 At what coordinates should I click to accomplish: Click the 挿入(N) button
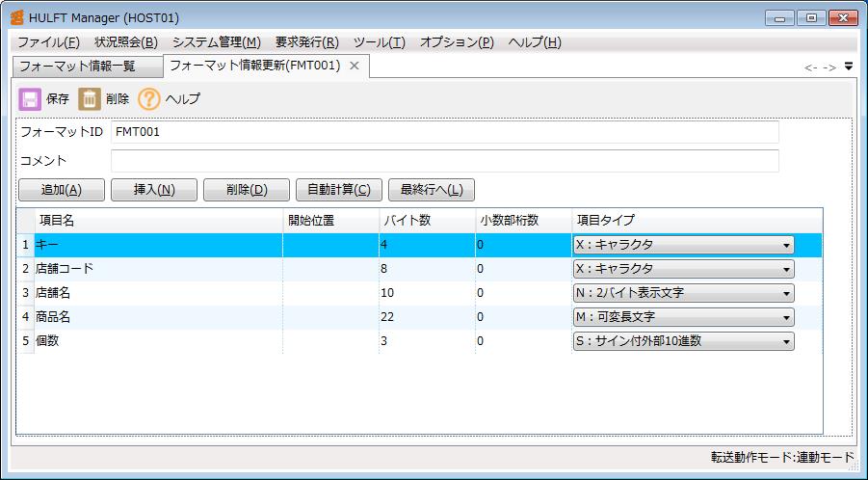point(154,190)
